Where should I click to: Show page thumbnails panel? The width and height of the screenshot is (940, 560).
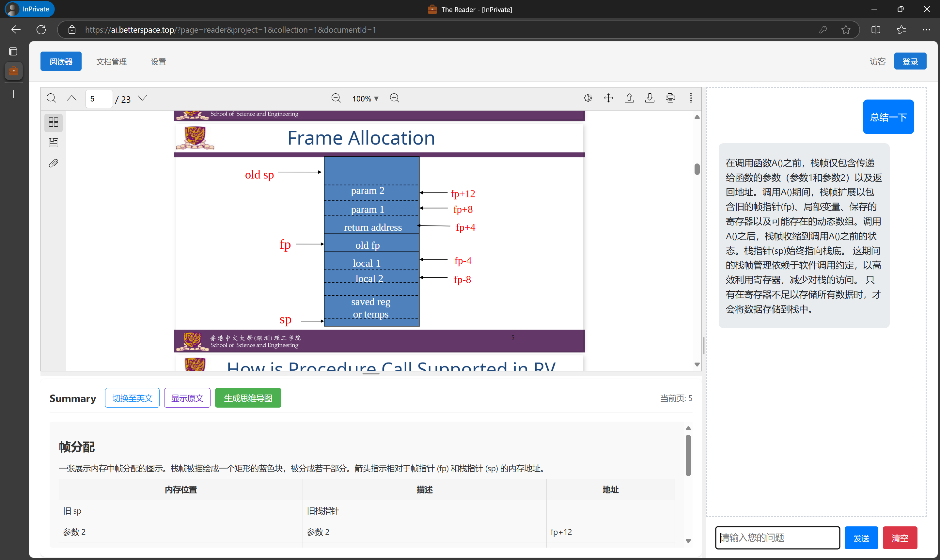pyautogui.click(x=53, y=122)
